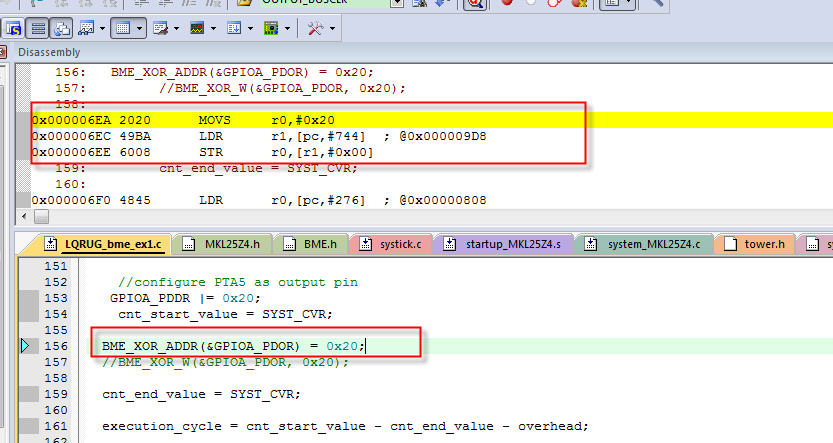Viewport: 833px width, 443px height.
Task: Click line number 151 in editor
Action: (56, 266)
